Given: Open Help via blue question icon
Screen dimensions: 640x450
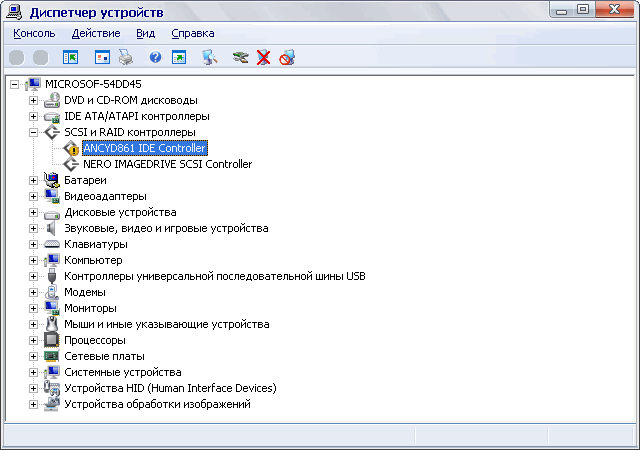Looking at the screenshot, I should pyautogui.click(x=156, y=57).
